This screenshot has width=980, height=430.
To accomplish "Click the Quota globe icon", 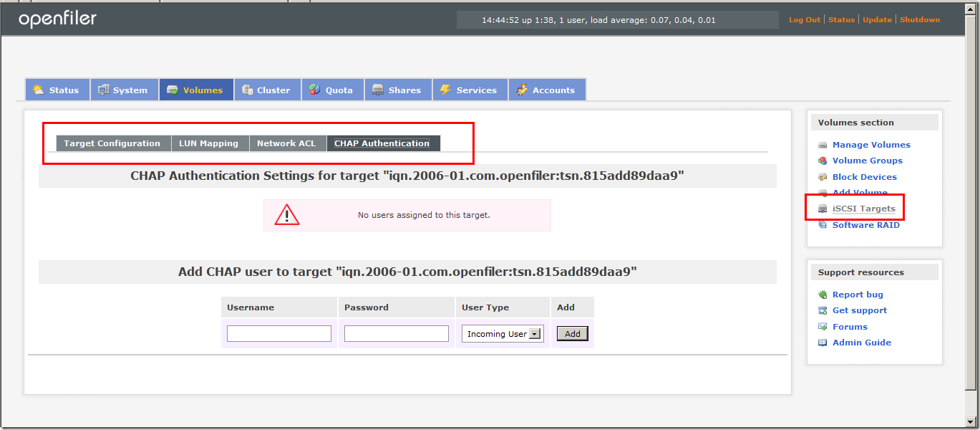I will 315,89.
